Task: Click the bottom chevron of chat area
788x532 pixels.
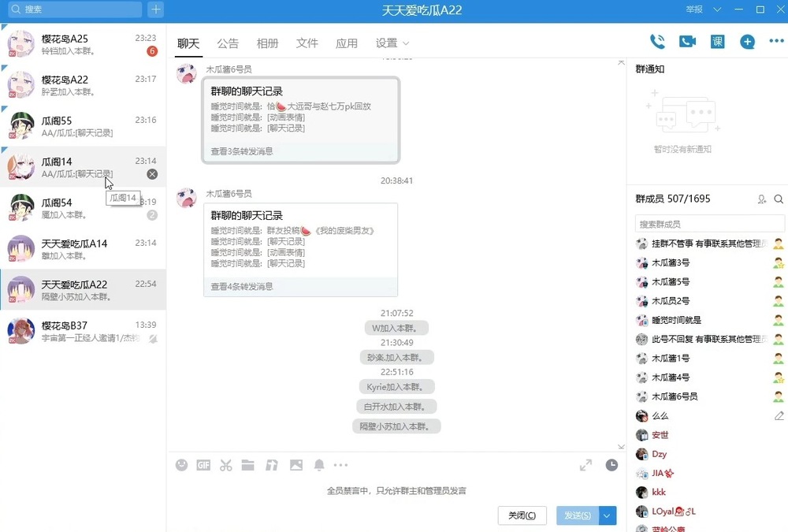Action: (622, 447)
